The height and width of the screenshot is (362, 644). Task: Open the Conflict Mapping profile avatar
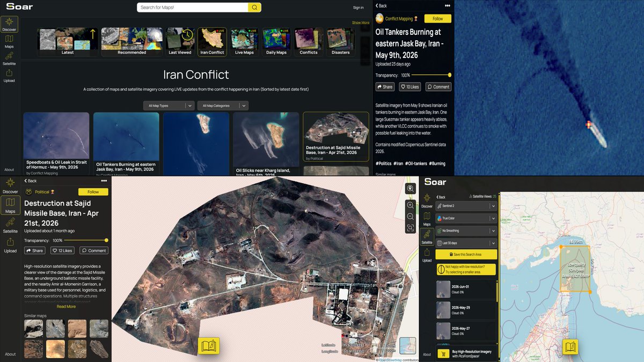[x=379, y=18]
